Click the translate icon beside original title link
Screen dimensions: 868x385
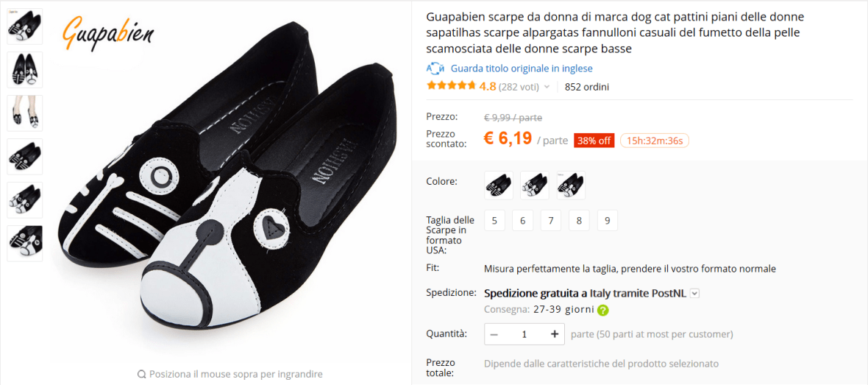[x=435, y=68]
